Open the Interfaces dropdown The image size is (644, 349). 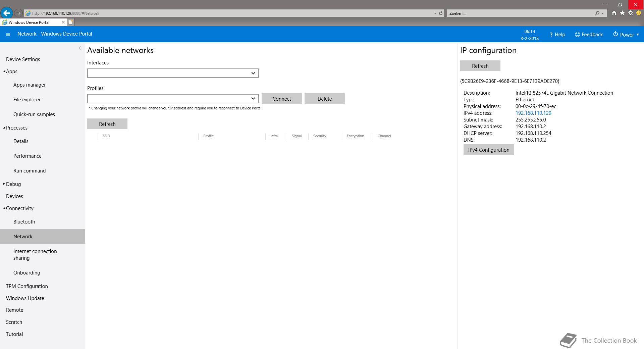click(173, 73)
